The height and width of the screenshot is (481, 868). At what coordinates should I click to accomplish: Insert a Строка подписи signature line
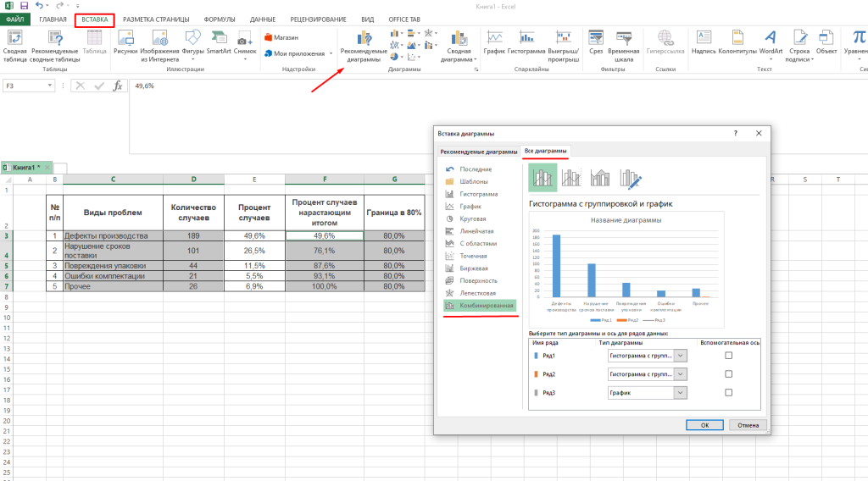point(799,46)
